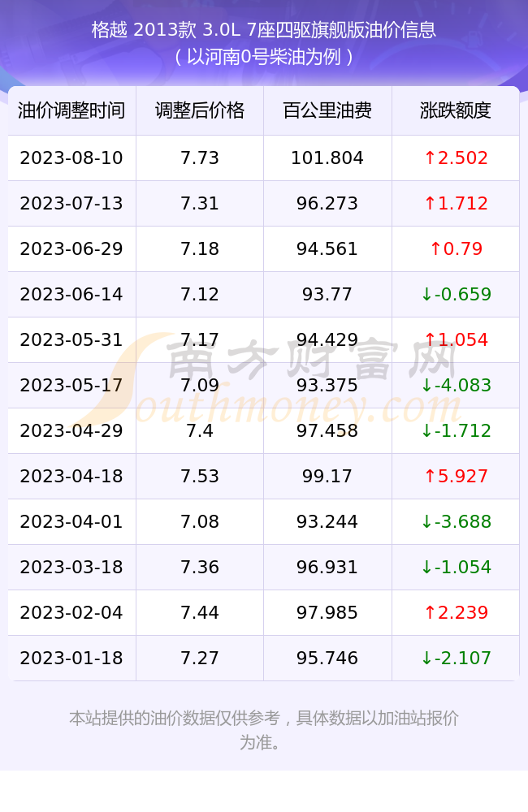
Task: Select the 2023-08-10 date cell
Action: (71, 158)
